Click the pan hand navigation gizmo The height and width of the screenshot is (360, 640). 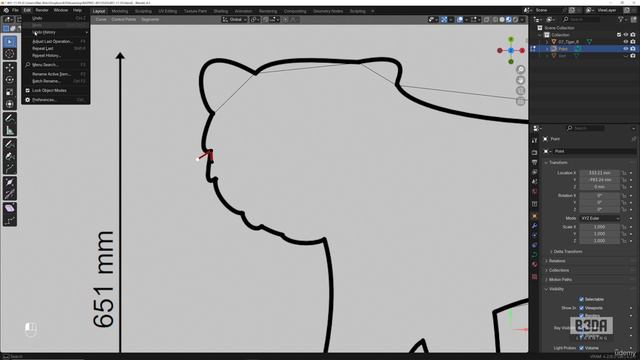pyautogui.click(x=520, y=80)
